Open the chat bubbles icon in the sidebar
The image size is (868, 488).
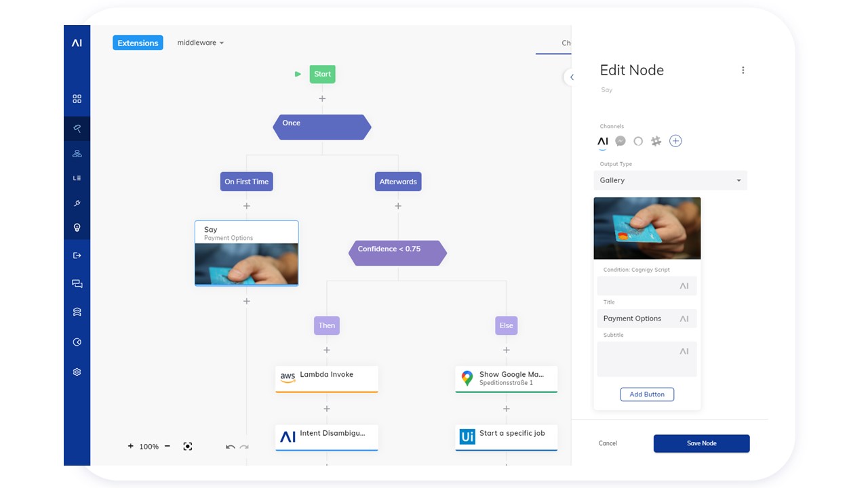coord(77,284)
